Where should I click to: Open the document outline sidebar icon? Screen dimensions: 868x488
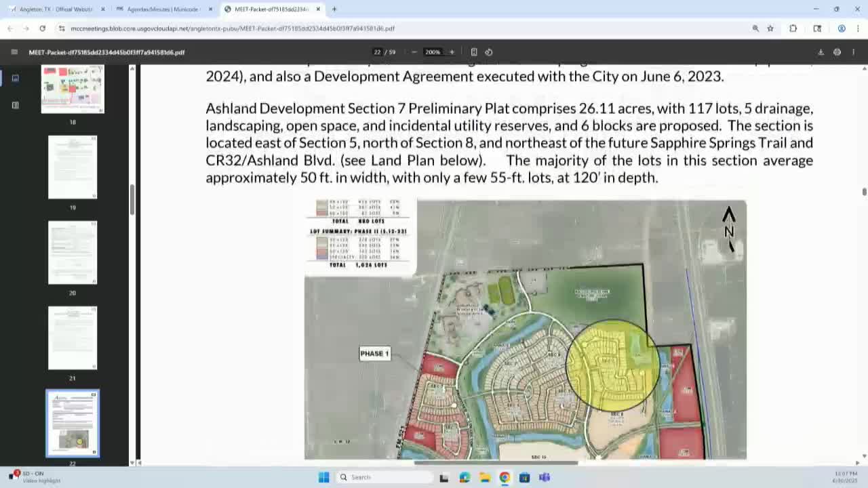tap(15, 104)
